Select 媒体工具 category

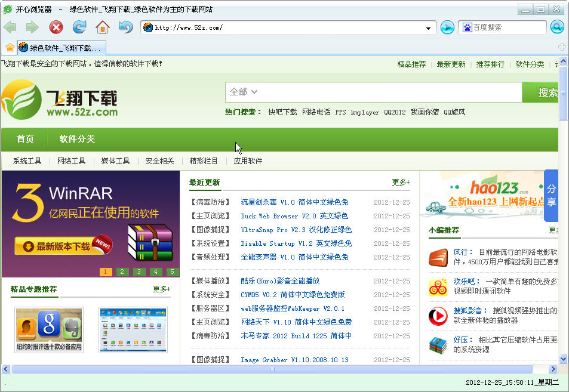click(x=115, y=161)
